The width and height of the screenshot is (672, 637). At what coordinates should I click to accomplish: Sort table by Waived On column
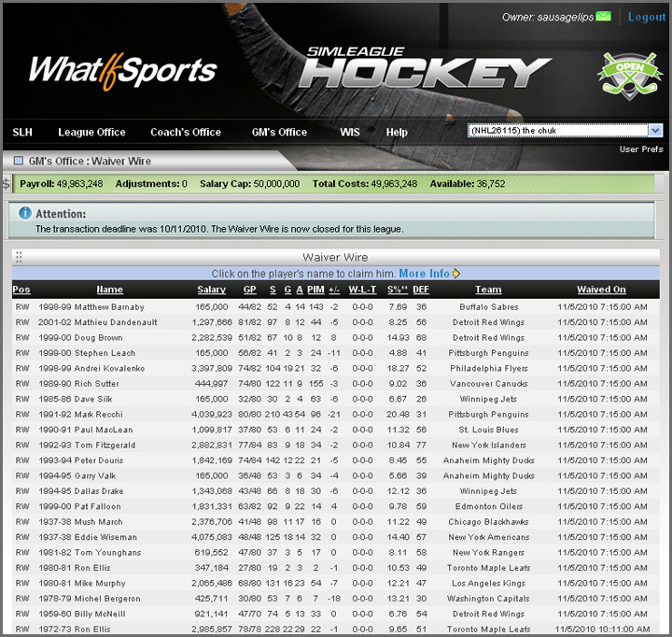601,290
